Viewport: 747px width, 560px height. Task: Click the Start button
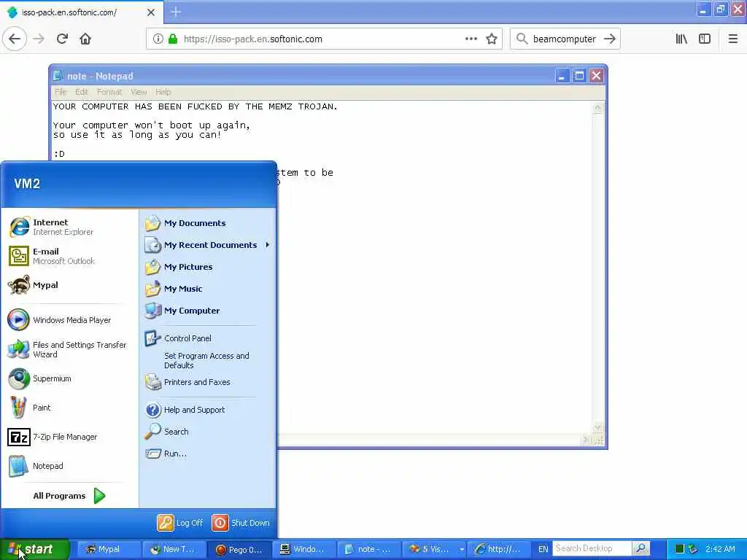[35, 549]
